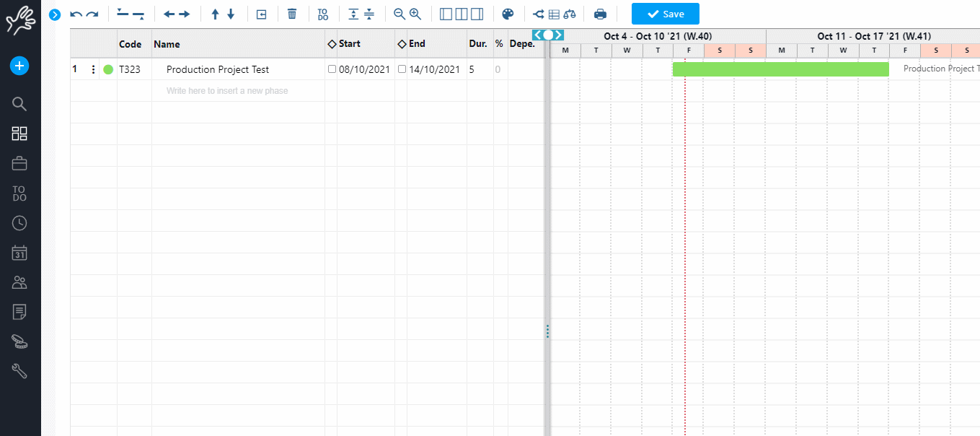Open the search panel in sidebar
Image resolution: width=980 pixels, height=436 pixels.
[x=19, y=103]
